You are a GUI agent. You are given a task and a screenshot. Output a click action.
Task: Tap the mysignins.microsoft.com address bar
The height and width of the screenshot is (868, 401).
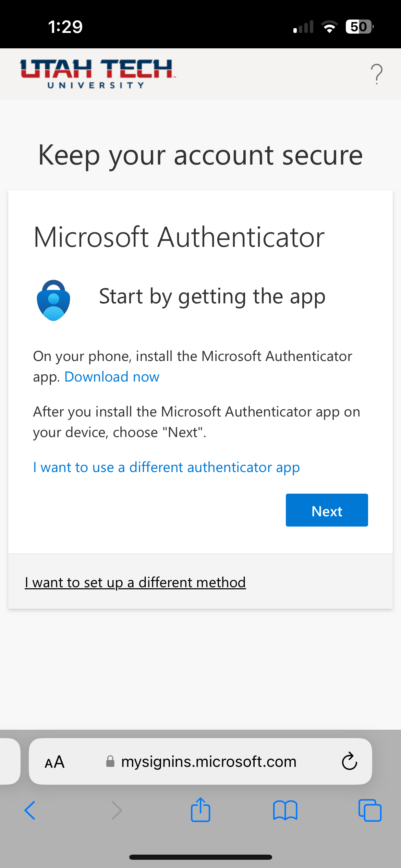click(209, 762)
